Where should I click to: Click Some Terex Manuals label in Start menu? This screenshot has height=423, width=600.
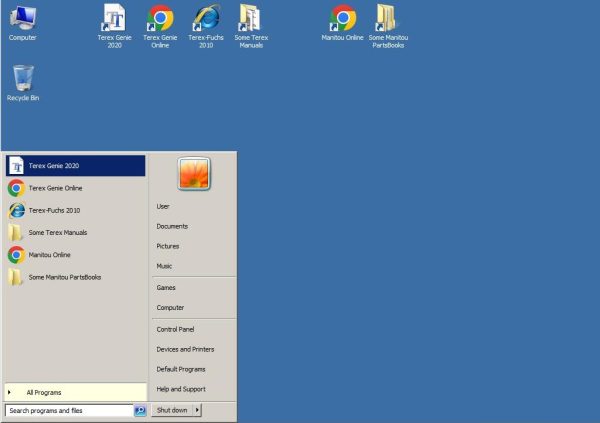pos(58,232)
